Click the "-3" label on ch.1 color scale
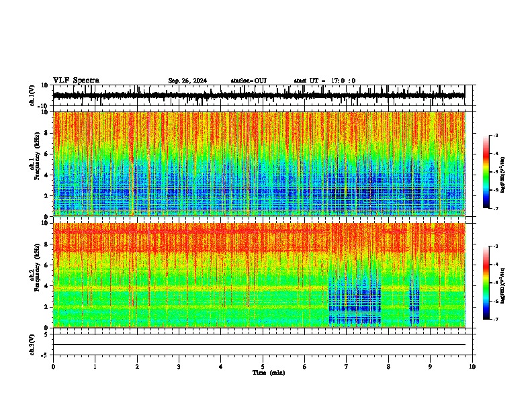This screenshot has width=532, height=411. pos(496,135)
